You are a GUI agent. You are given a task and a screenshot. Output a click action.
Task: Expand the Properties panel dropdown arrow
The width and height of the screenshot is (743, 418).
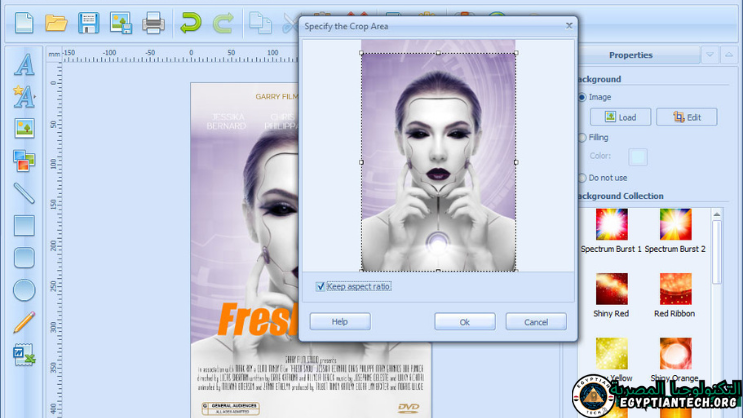click(709, 55)
